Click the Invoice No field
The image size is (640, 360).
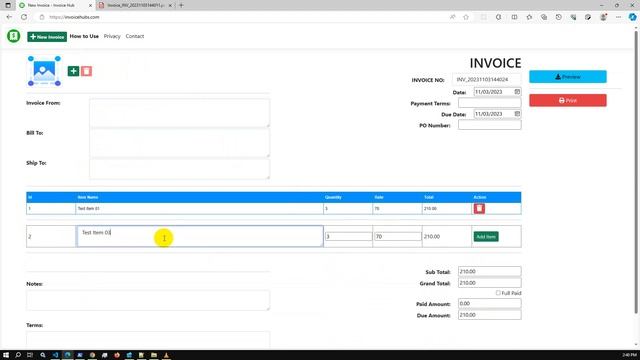tap(487, 80)
